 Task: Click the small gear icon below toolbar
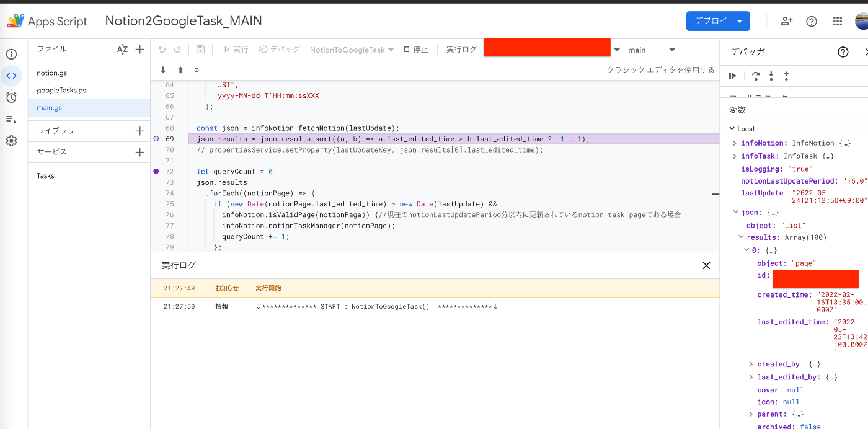197,70
